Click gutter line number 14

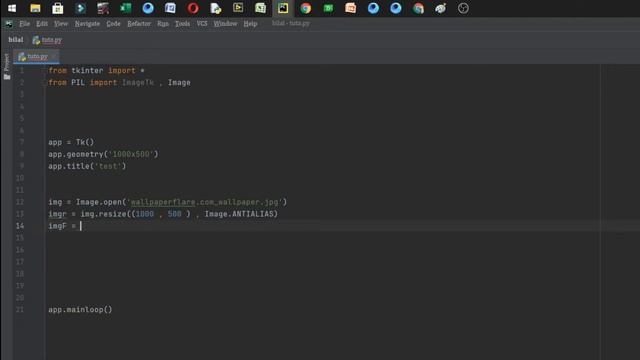[20, 226]
